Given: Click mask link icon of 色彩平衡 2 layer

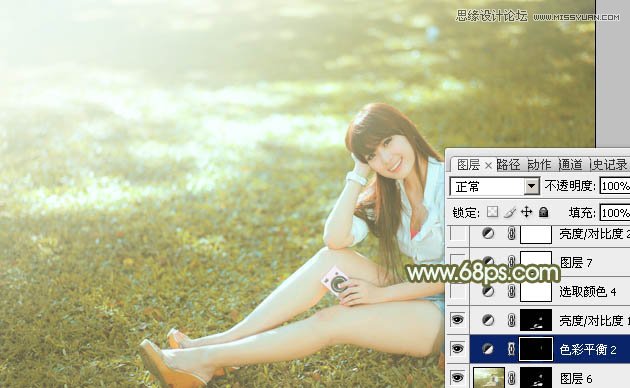Looking at the screenshot, I should click(511, 349).
